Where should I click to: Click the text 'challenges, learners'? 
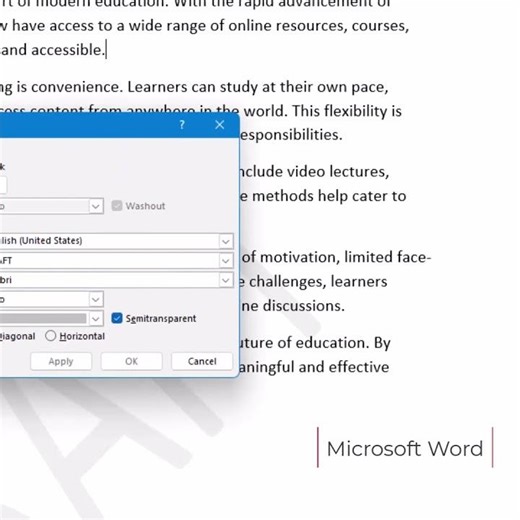[x=318, y=282]
